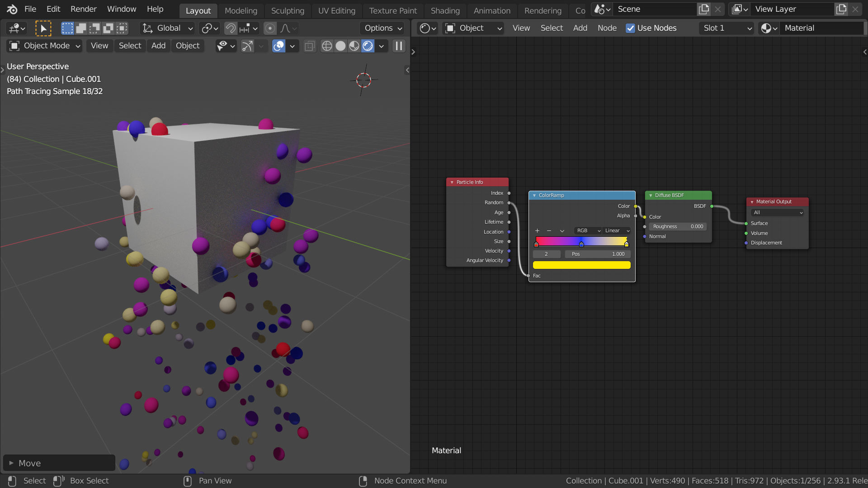Toggle the Material Preview shading sphere
This screenshot has width=868, height=488.
(354, 46)
